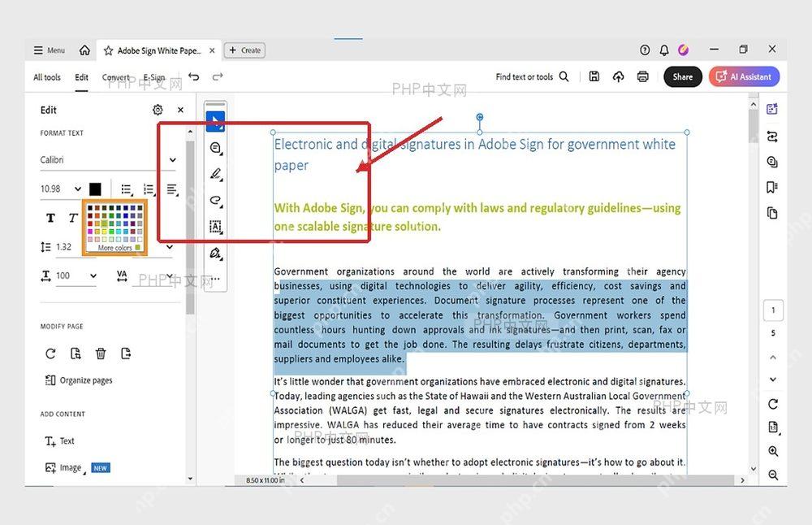Open the Help question mark icon
Screen dimensions: 812x525
click(645, 50)
